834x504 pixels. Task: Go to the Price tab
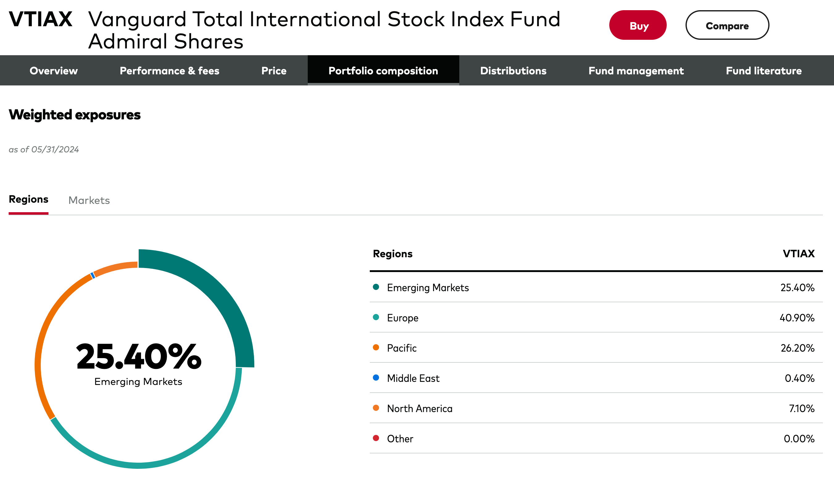274,70
